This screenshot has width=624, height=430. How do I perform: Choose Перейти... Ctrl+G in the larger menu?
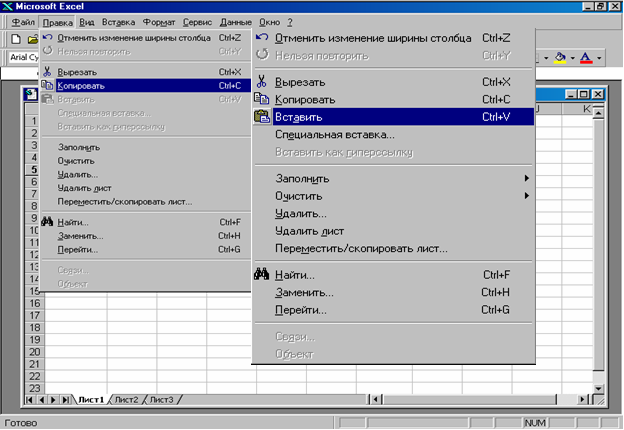[393, 310]
